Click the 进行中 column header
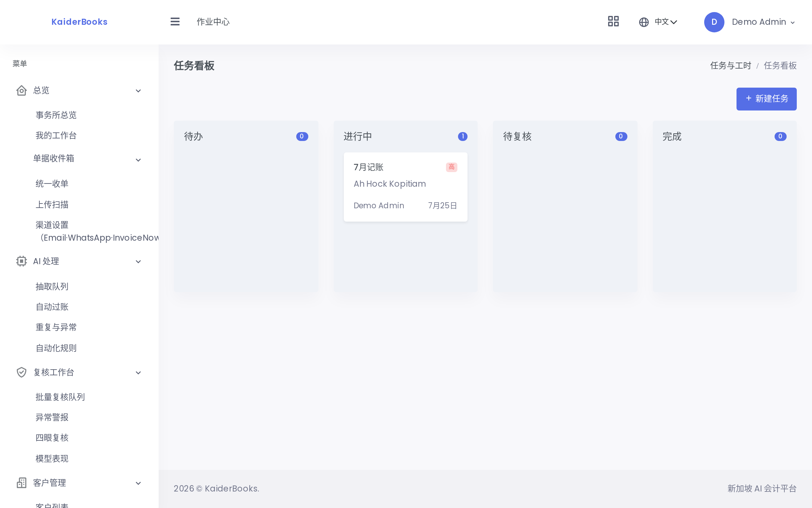The image size is (812, 508). [358, 137]
